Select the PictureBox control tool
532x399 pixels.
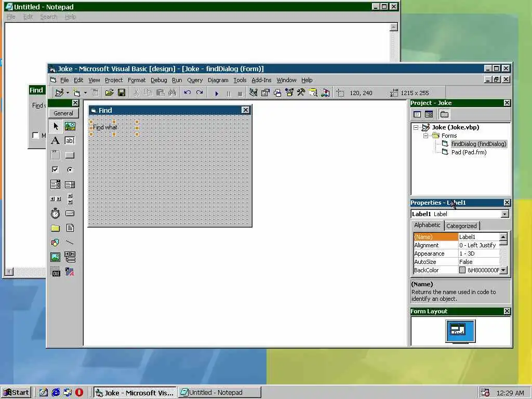(70, 127)
